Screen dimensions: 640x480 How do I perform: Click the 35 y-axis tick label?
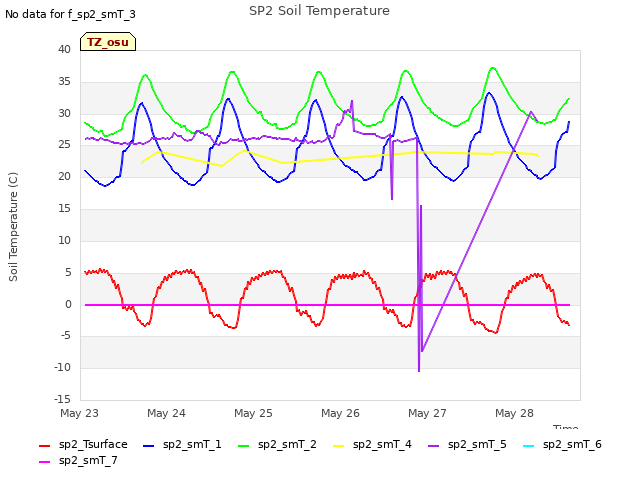point(64,81)
